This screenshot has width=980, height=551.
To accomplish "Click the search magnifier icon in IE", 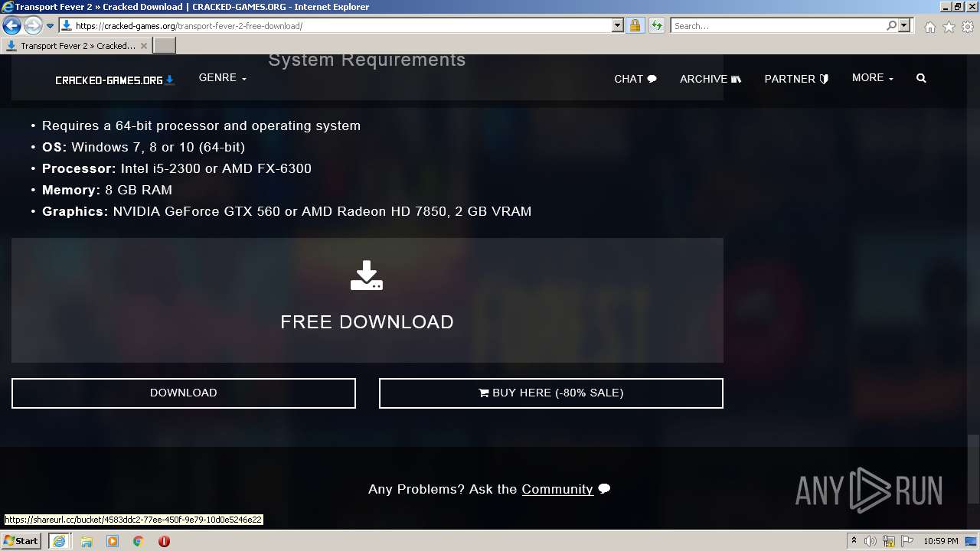I will pyautogui.click(x=891, y=25).
